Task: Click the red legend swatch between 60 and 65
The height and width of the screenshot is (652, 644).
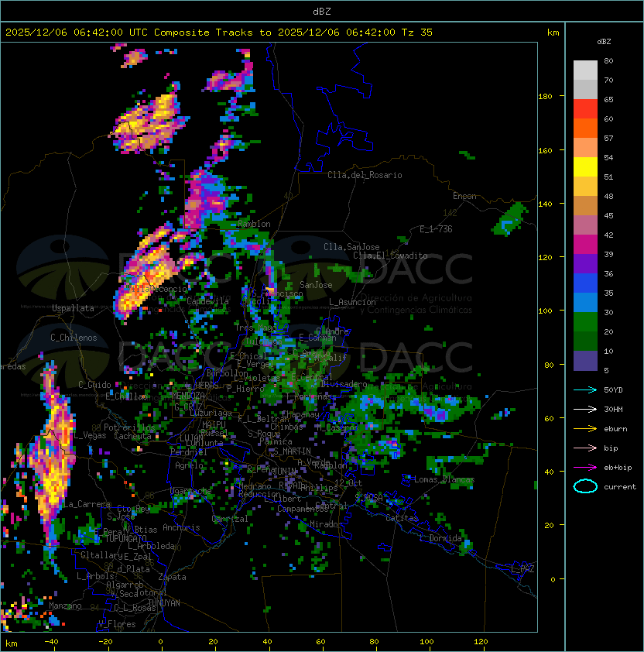Action: click(585, 109)
